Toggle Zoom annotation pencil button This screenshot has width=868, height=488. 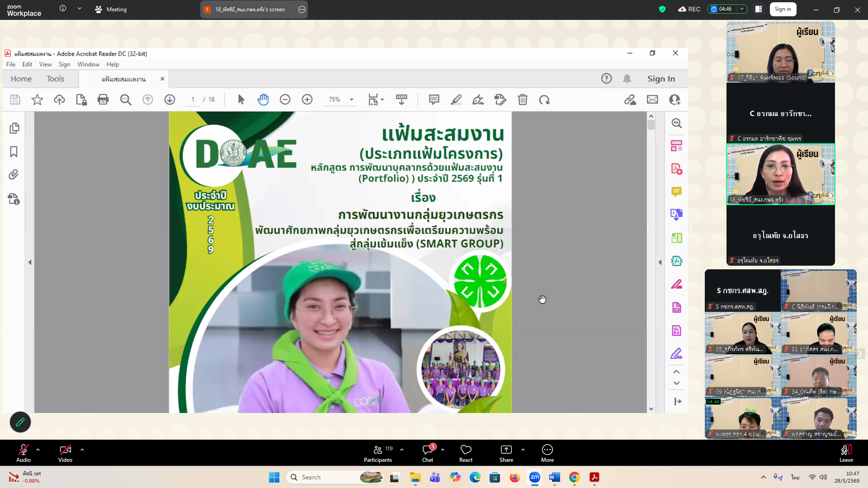(x=20, y=422)
